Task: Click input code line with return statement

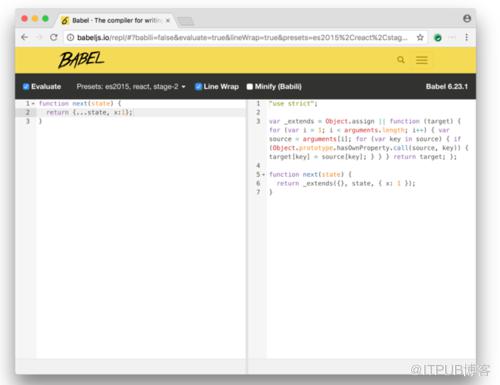Action: (x=140, y=112)
